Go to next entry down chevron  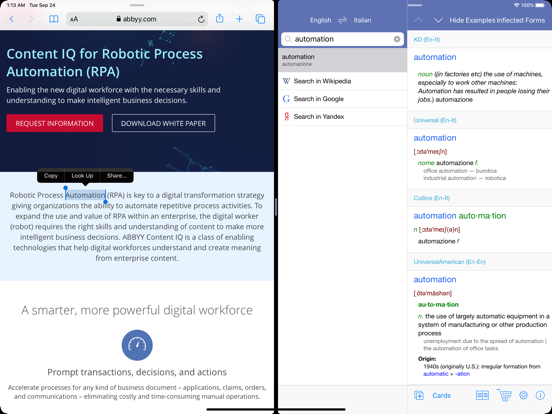coord(438,20)
